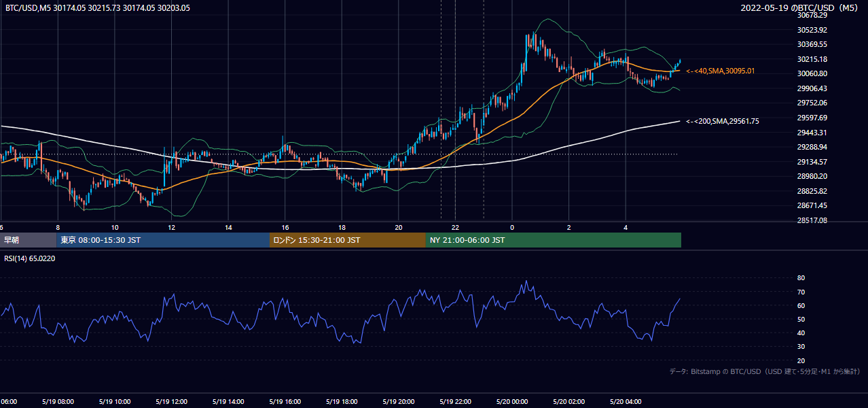The width and height of the screenshot is (868, 408).
Task: Click the price axis value 29443.31
Action: (x=813, y=133)
